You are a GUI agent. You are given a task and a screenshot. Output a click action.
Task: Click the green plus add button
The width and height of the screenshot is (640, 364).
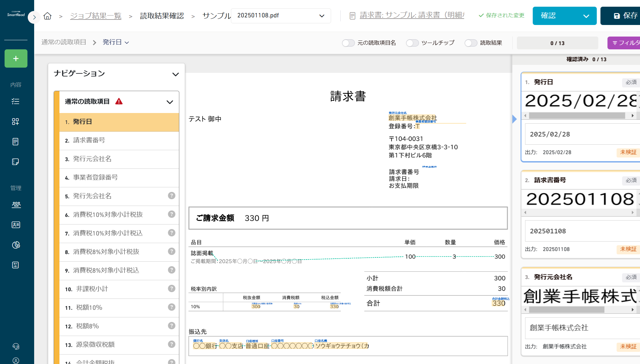click(16, 58)
